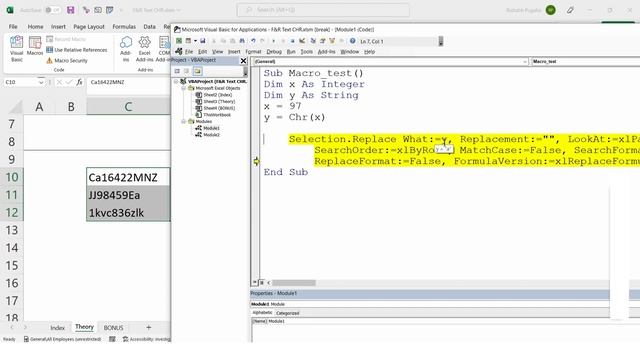The width and height of the screenshot is (640, 360).
Task: Open the VBA File menu
Action: [x=189, y=52]
